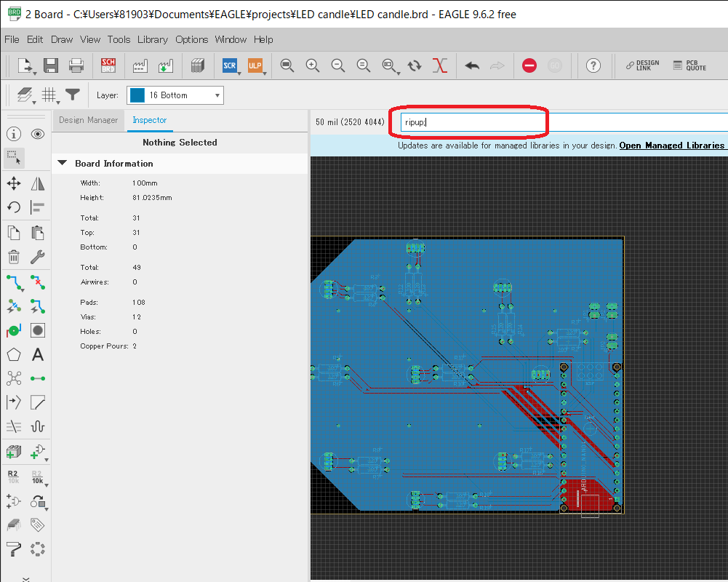Click the zoom in magnifier

point(313,65)
